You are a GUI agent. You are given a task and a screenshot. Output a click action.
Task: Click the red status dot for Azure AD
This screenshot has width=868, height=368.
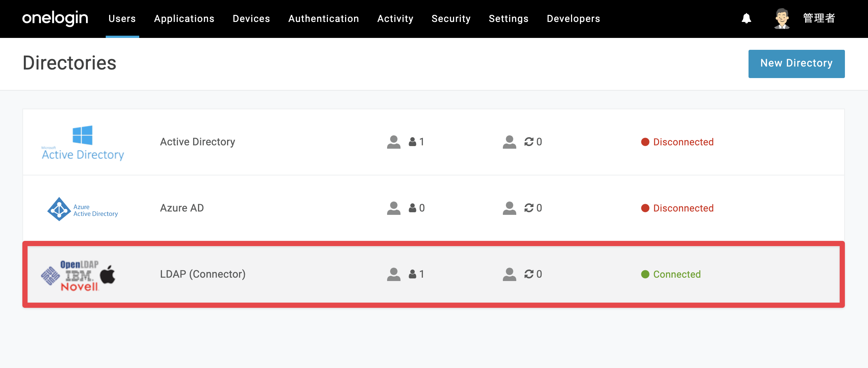pos(645,208)
